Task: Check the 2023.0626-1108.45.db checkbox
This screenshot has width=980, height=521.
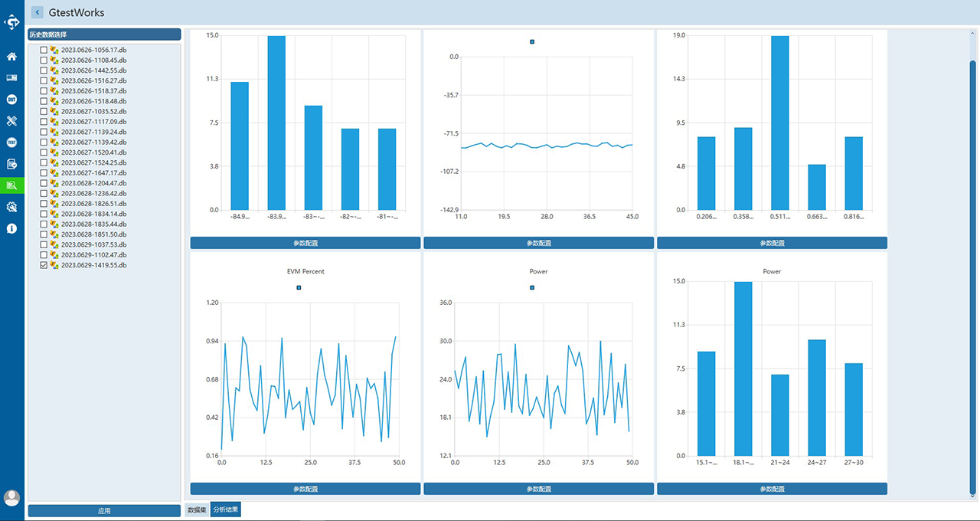Action: tap(44, 60)
